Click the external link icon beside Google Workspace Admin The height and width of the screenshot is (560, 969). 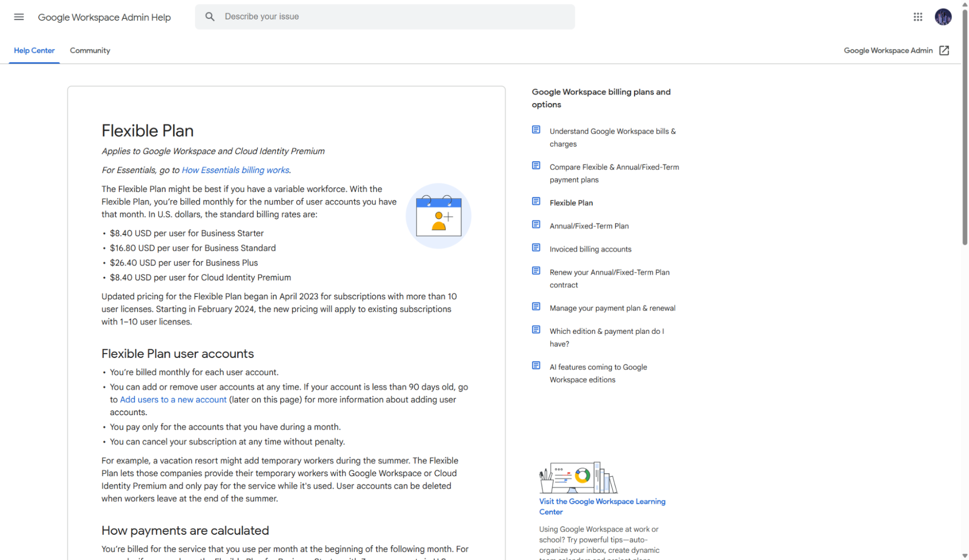tap(944, 50)
